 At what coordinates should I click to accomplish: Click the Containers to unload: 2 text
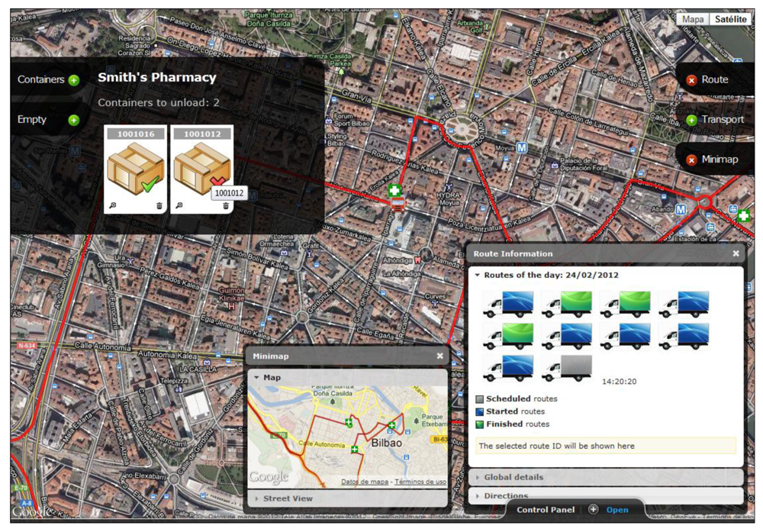click(159, 103)
